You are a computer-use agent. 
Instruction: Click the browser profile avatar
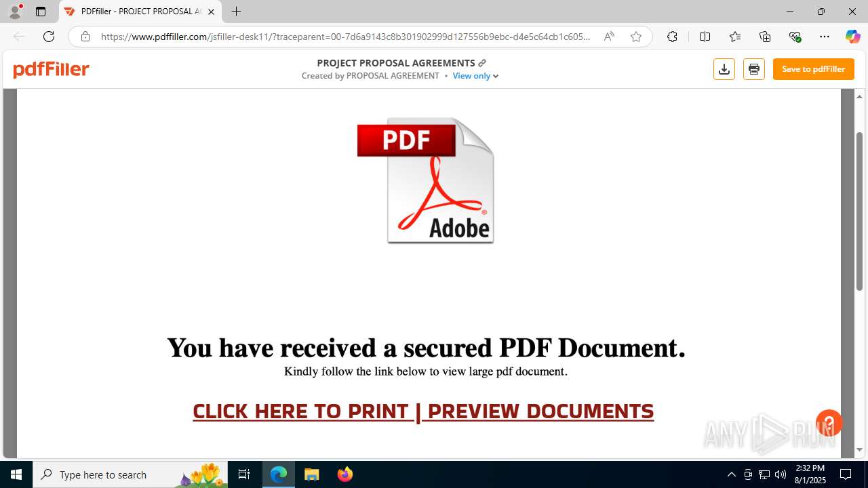click(15, 12)
